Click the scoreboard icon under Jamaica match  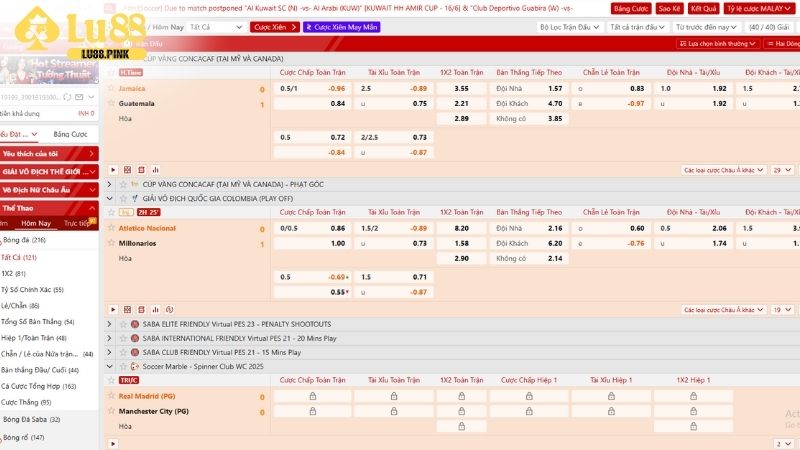pos(142,170)
